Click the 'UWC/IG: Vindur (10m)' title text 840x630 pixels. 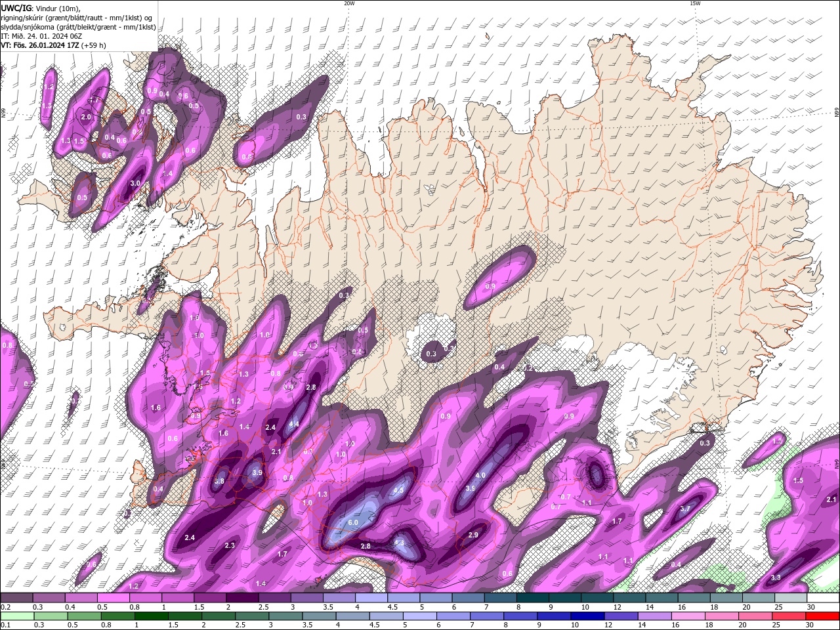[x=41, y=8]
